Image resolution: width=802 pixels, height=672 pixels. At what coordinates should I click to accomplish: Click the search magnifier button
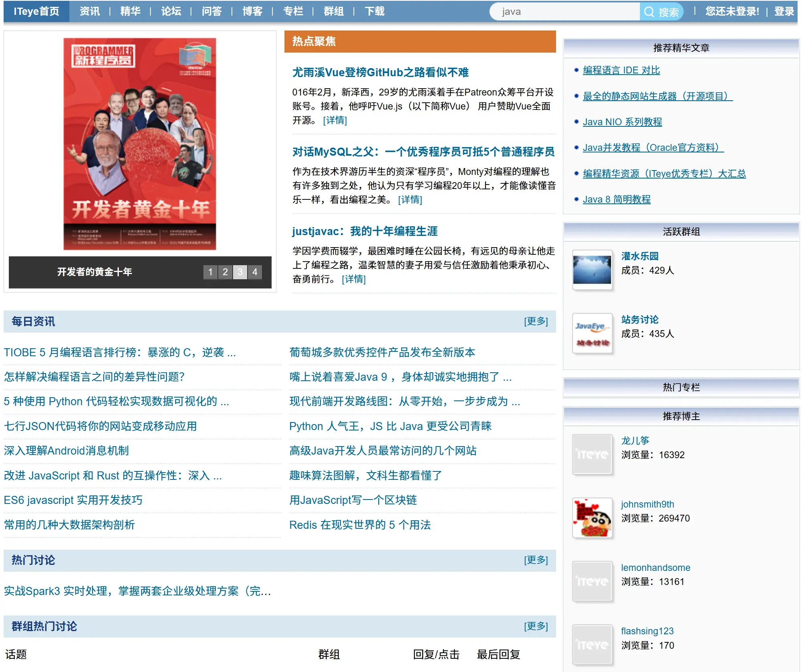(661, 12)
